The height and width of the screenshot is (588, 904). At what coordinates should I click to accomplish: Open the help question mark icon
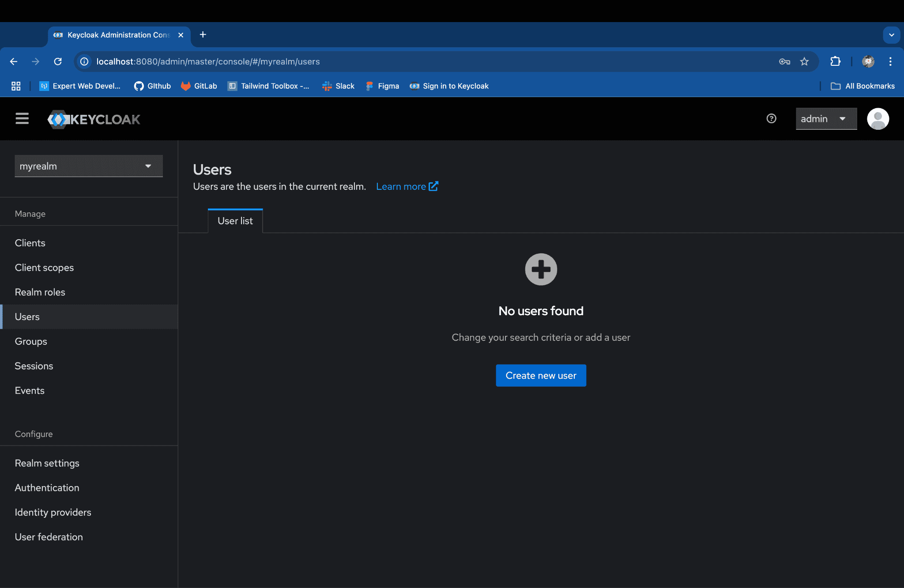(x=771, y=119)
